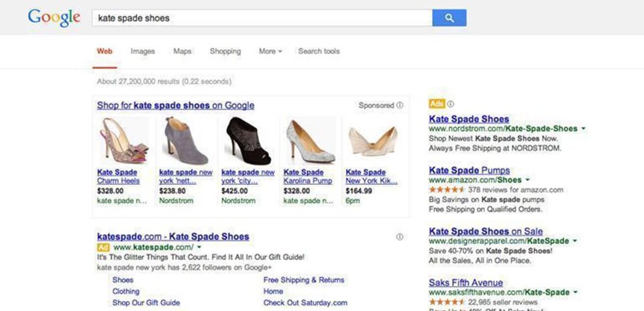Click the 378 reviews for amazon.com text

(515, 190)
